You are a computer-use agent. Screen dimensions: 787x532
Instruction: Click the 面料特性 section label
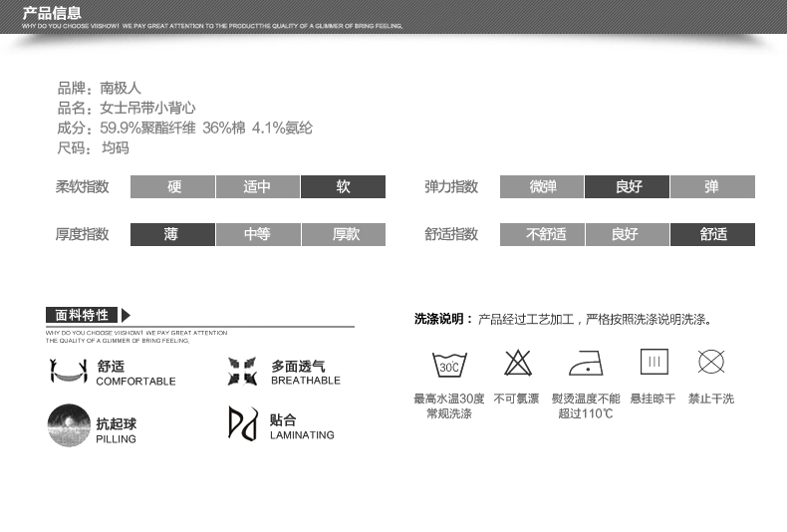coord(82,316)
